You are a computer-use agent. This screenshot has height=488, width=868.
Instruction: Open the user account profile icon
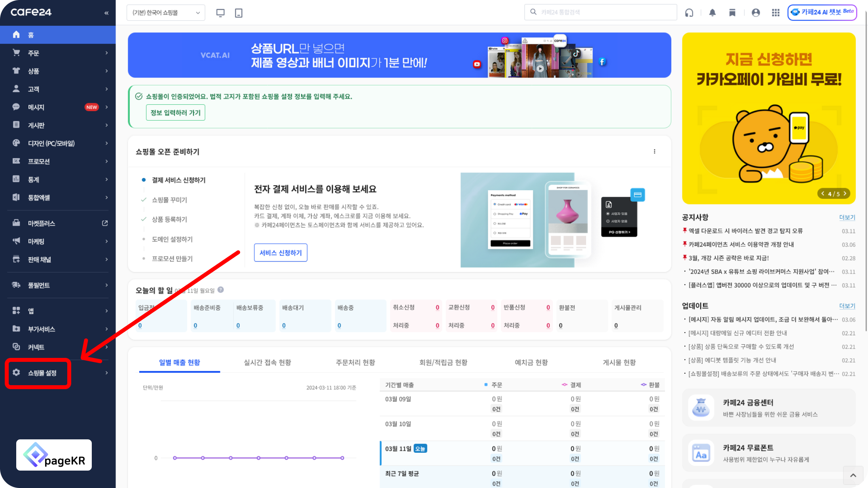point(756,13)
